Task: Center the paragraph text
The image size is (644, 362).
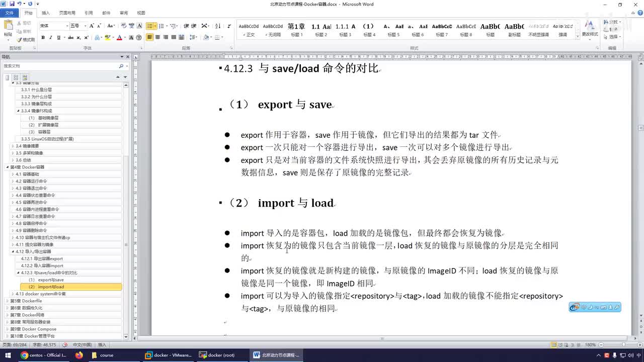Action: pos(157,38)
